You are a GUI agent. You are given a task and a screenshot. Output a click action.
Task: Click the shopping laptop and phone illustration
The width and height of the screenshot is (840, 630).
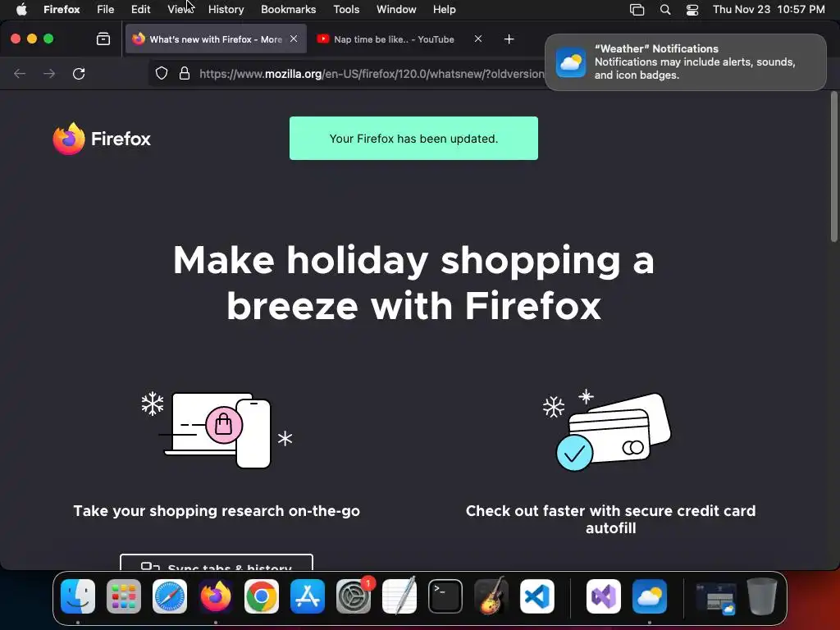pyautogui.click(x=217, y=430)
